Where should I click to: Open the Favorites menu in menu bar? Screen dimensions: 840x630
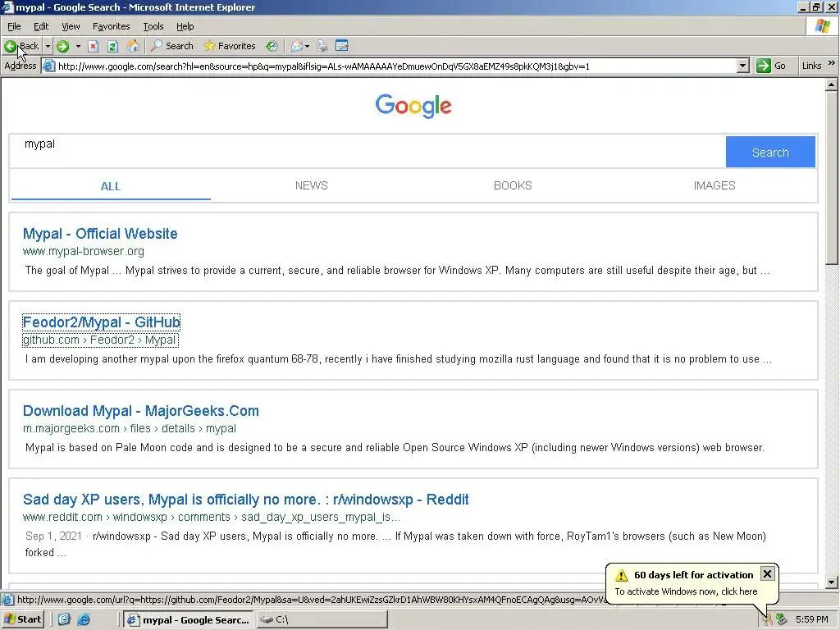[111, 26]
